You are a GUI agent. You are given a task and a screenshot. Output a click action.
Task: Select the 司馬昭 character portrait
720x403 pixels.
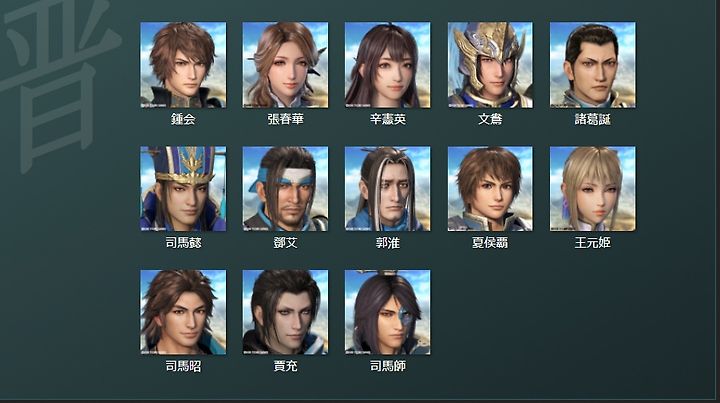tap(183, 312)
